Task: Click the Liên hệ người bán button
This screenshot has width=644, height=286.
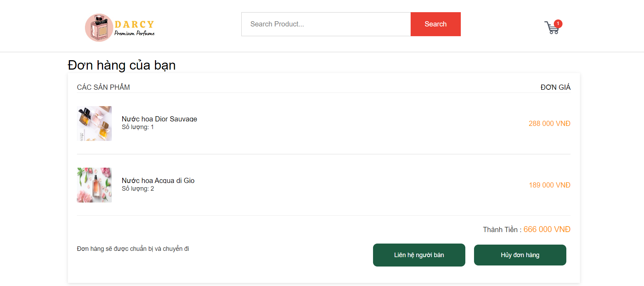Action: (x=419, y=255)
